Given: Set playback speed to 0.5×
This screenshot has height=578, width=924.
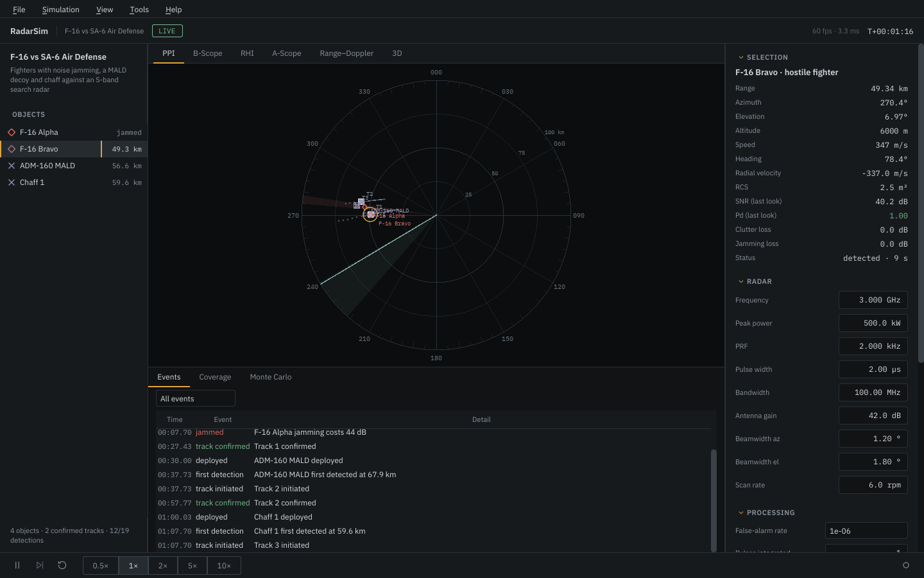Looking at the screenshot, I should [101, 566].
